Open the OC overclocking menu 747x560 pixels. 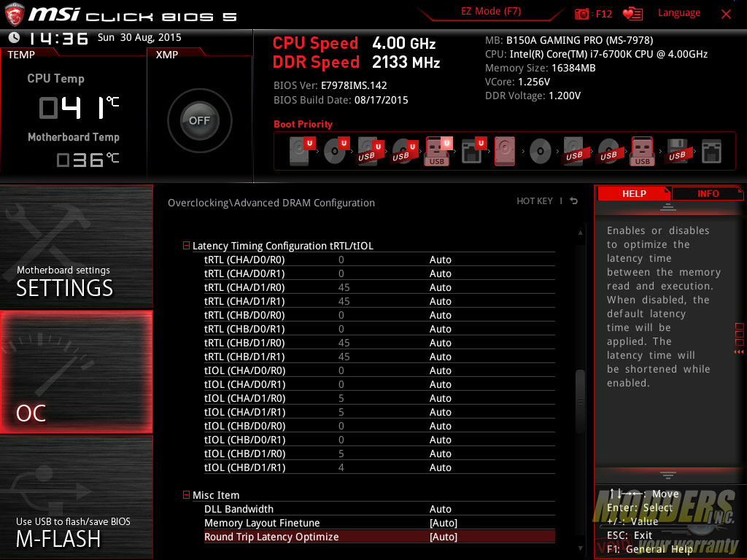pyautogui.click(x=76, y=372)
